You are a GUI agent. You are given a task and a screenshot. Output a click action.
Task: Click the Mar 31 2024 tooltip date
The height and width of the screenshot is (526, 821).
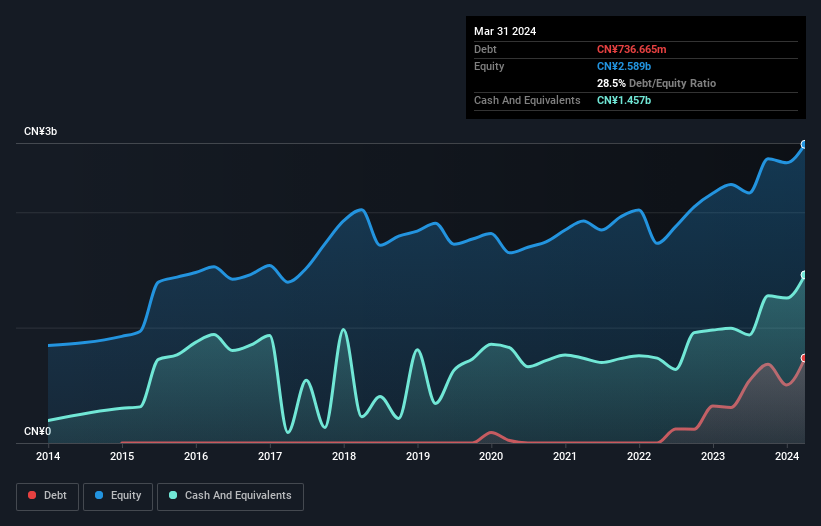(x=505, y=31)
